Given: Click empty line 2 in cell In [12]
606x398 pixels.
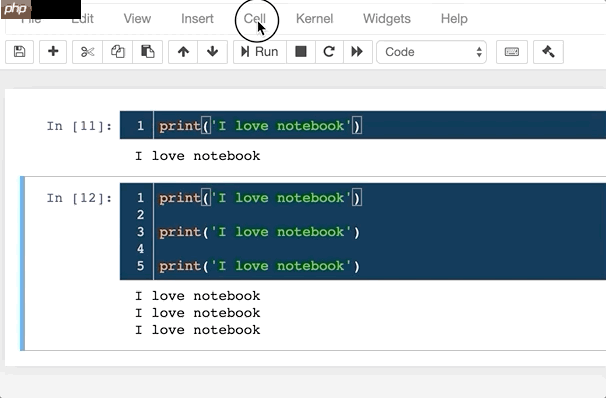Looking at the screenshot, I should (x=380, y=215).
